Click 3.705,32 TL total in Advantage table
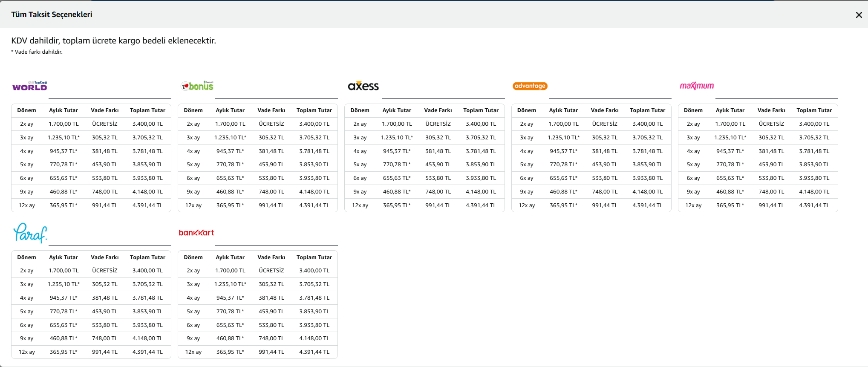868x367 pixels. 647,138
